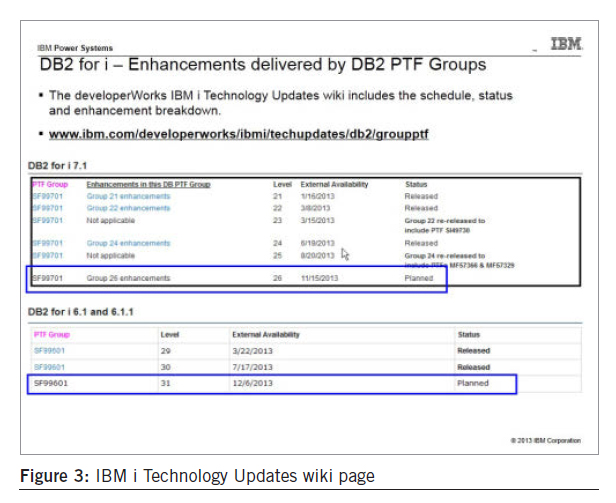Select the date 6/19/2013
Viewport: 616px width, 503px height.
point(317,243)
